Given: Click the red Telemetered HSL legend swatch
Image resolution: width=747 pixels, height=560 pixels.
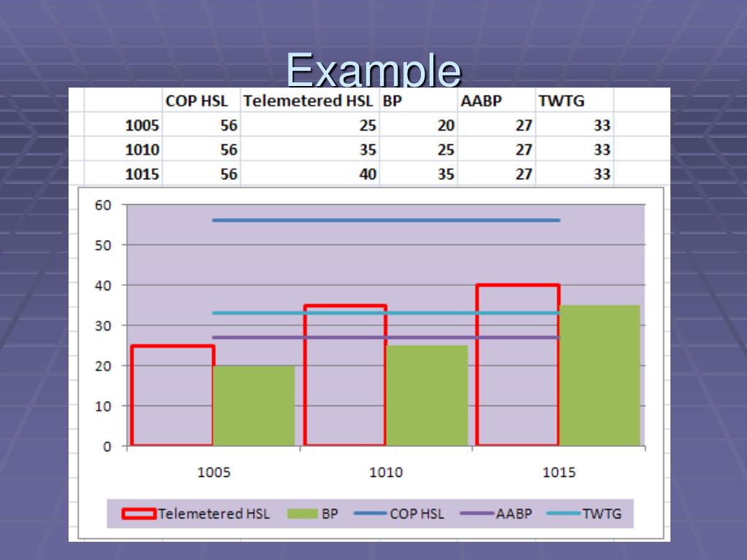Looking at the screenshot, I should (139, 514).
